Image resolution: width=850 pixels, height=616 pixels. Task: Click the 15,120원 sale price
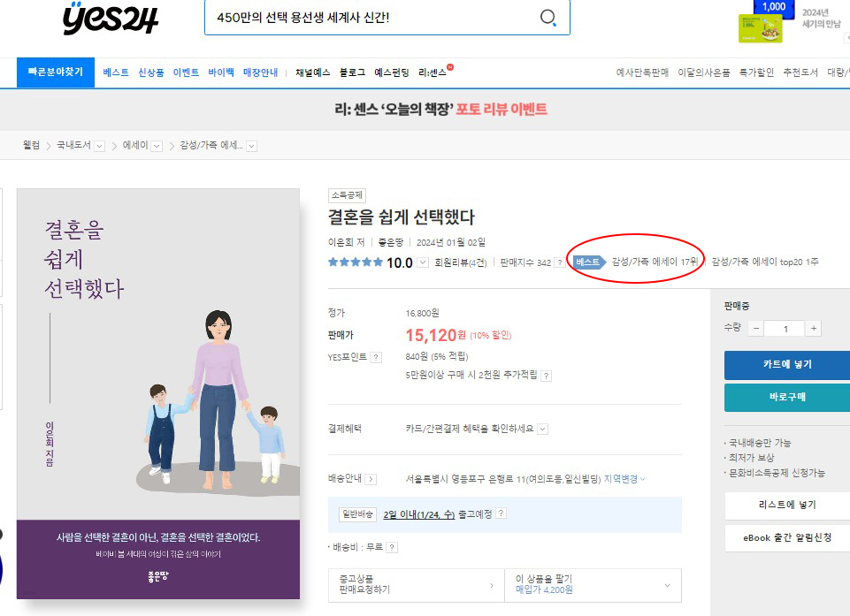click(x=436, y=335)
